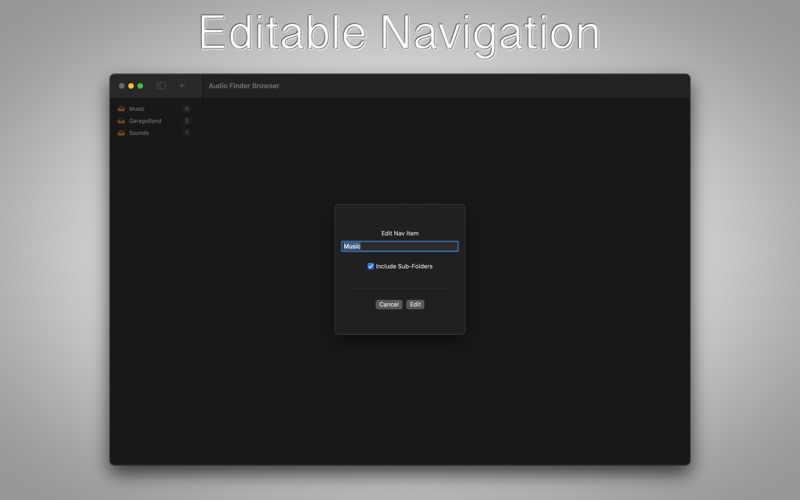Viewport: 800px width, 500px height.
Task: Click the yellow minimize window button
Action: [x=131, y=86]
